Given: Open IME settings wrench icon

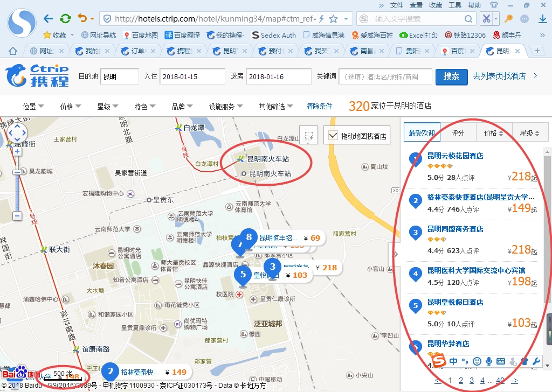Looking at the screenshot, I should point(536,361).
